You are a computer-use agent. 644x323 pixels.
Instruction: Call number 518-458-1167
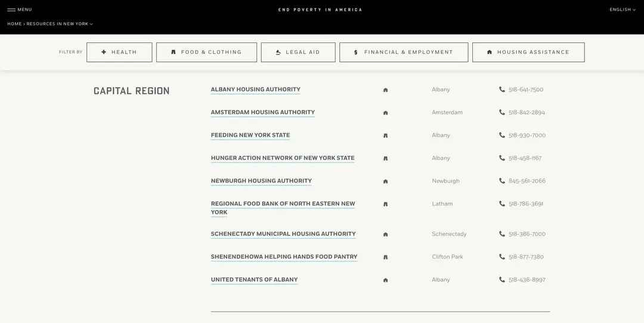(x=525, y=158)
